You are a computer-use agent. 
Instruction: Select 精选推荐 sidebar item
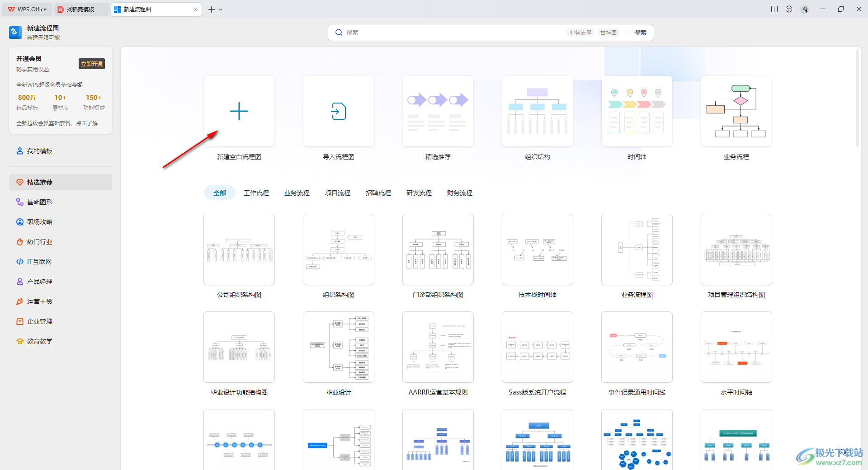point(61,182)
